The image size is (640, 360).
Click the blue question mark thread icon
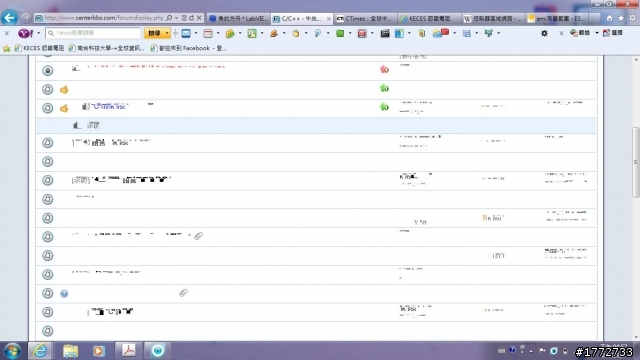tap(64, 293)
